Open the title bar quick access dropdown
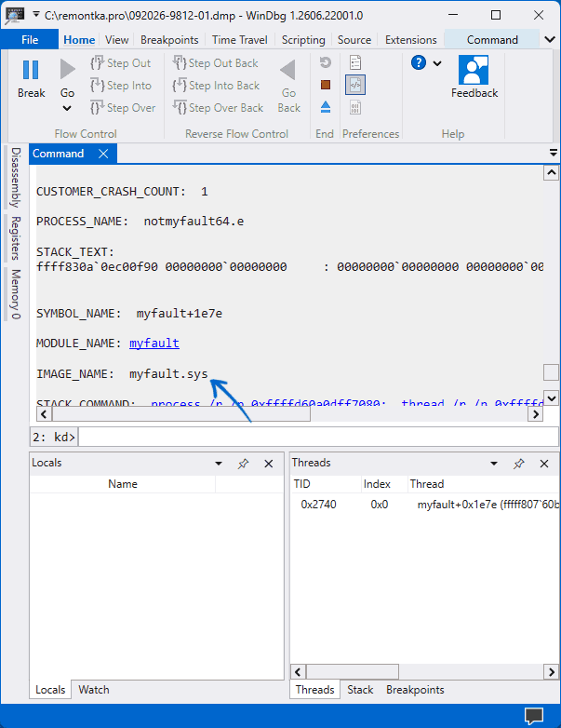The image size is (561, 728). point(35,15)
